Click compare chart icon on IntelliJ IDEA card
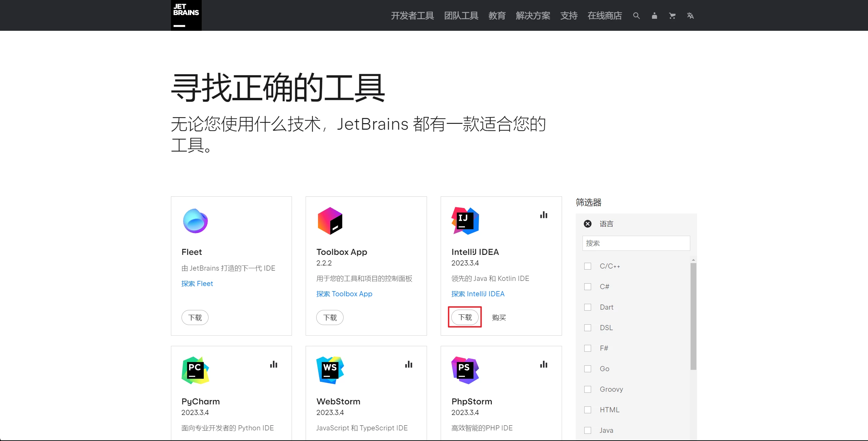Screen dimensions: 868x441 pos(544,215)
